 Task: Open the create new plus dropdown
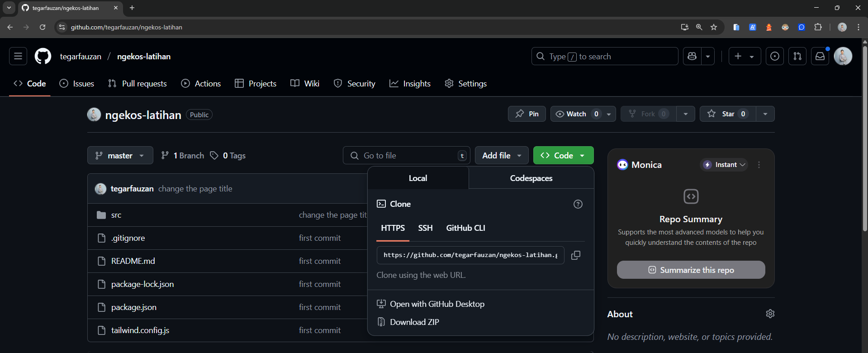coord(745,56)
